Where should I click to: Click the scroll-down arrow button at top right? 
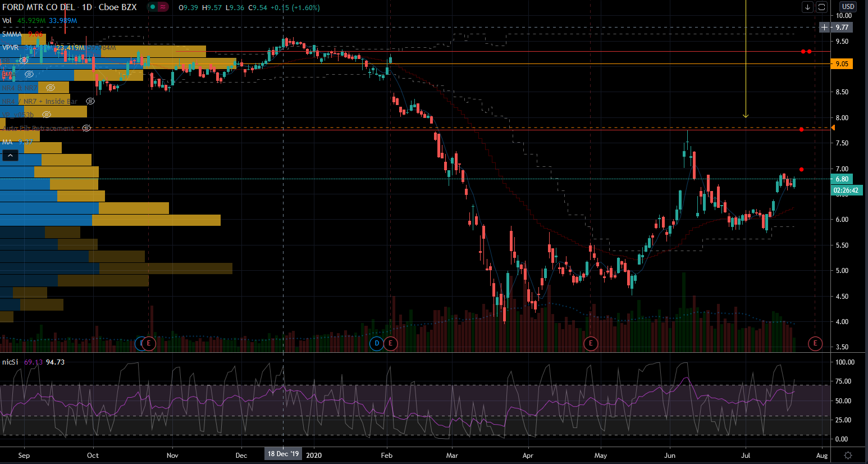pos(807,7)
